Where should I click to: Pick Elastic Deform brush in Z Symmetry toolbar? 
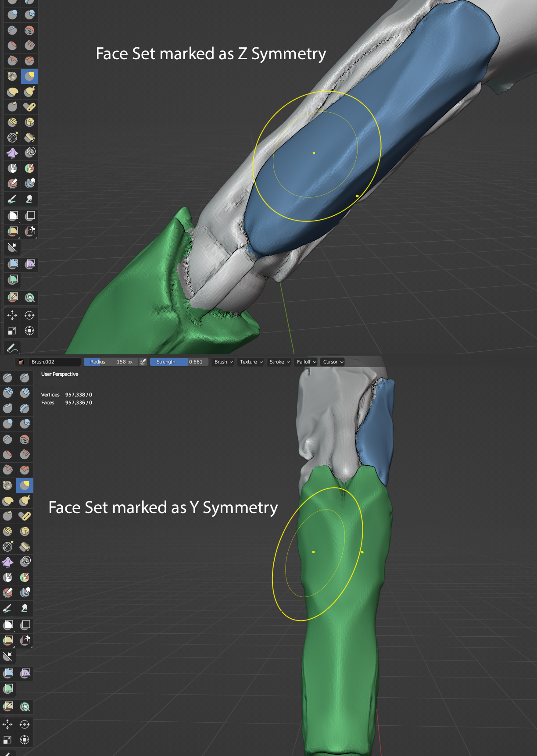[x=12, y=92]
